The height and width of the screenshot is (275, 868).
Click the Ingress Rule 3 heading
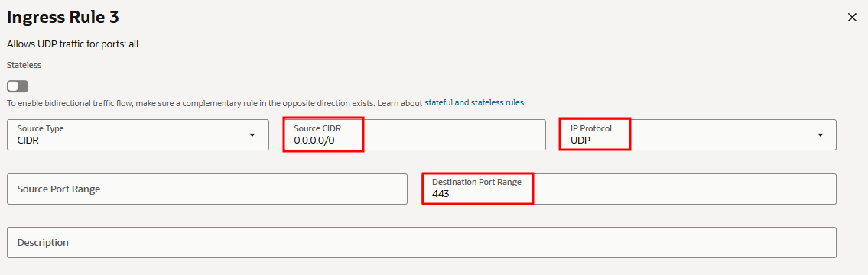click(x=63, y=17)
